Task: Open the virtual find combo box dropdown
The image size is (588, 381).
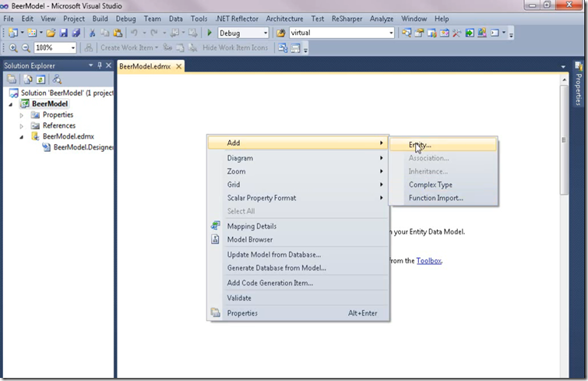Action: pyautogui.click(x=391, y=33)
